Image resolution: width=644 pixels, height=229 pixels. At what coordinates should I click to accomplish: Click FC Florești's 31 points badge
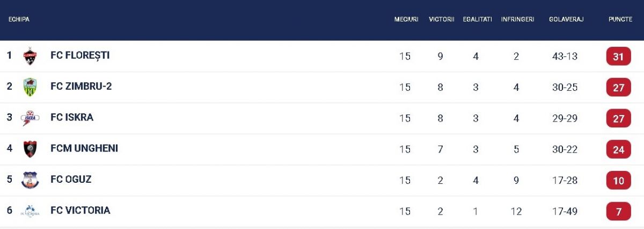point(618,56)
